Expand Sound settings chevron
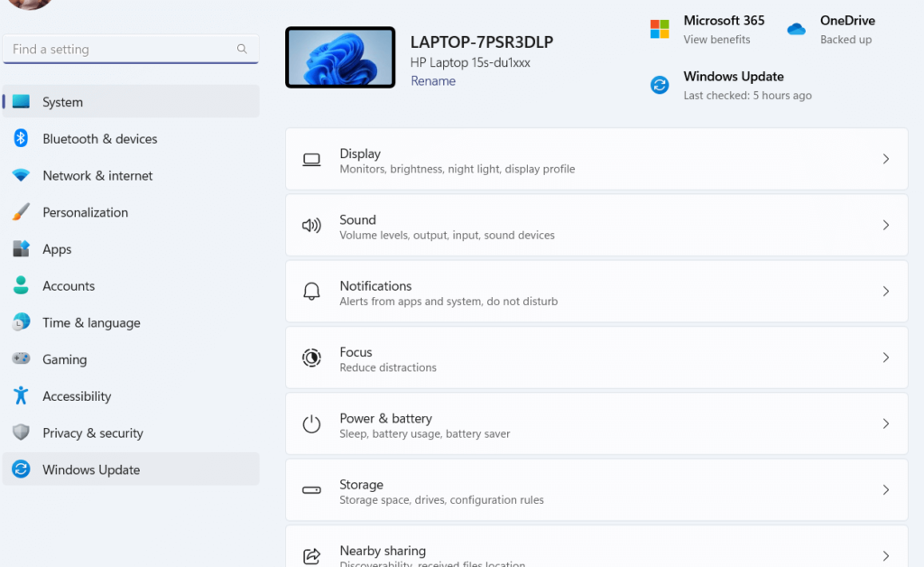924x567 pixels. (x=886, y=225)
